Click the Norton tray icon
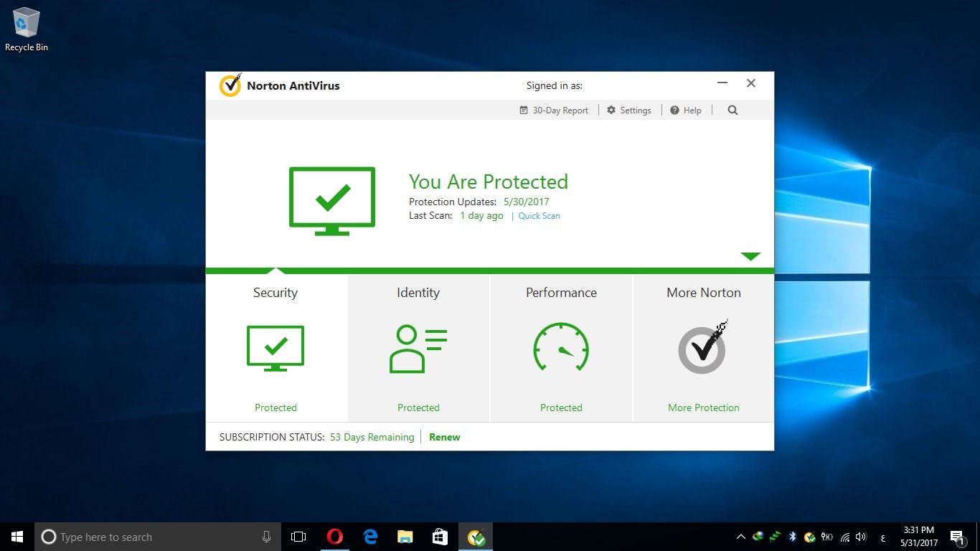Image resolution: width=980 pixels, height=551 pixels. (809, 537)
